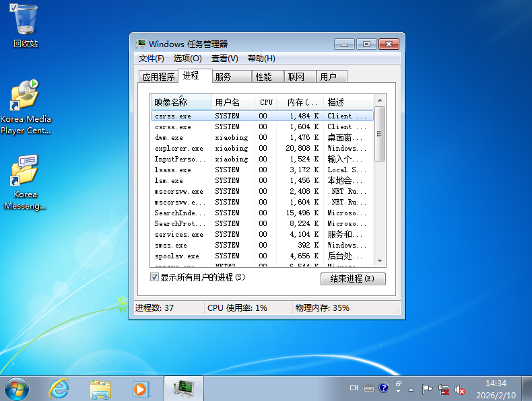Launch Internet Explorer from the taskbar
The width and height of the screenshot is (532, 401).
point(59,388)
